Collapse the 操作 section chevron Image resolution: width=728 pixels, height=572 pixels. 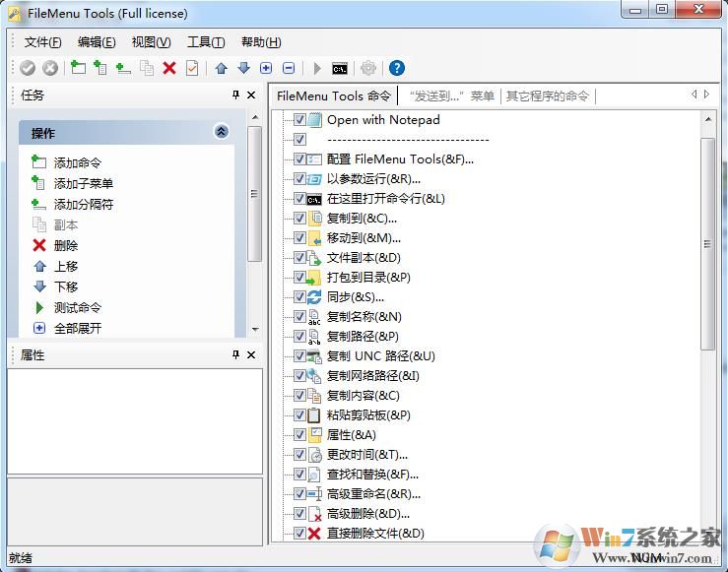(221, 132)
